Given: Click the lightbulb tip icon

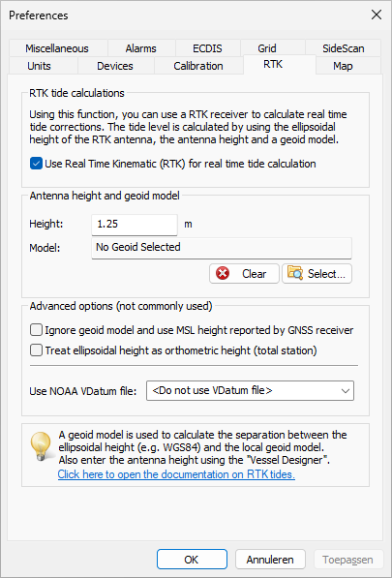Looking at the screenshot, I should pos(41,446).
